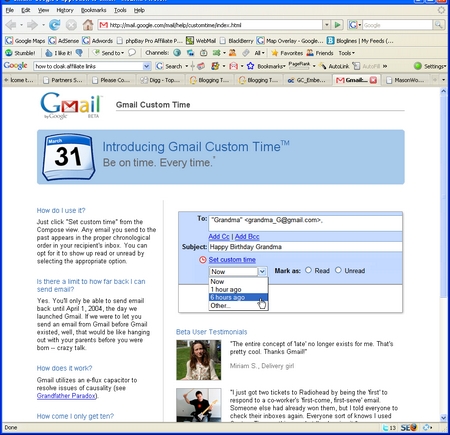Open the Google toolbar Settings dropdown
The height and width of the screenshot is (435, 450).
click(430, 66)
